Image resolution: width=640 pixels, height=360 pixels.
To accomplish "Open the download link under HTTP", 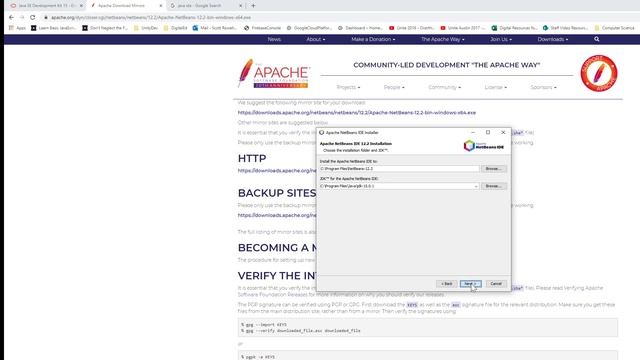I will coord(277,171).
